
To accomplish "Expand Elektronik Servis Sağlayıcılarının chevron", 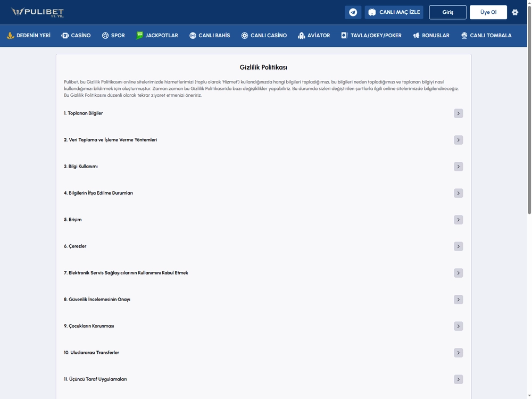I will 459,273.
